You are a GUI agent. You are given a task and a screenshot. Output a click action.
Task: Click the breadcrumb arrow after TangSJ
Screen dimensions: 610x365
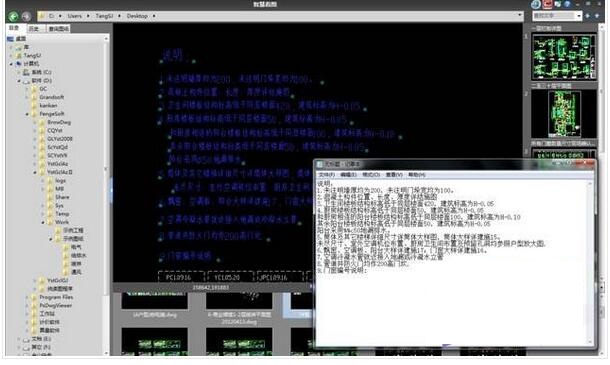coord(119,16)
